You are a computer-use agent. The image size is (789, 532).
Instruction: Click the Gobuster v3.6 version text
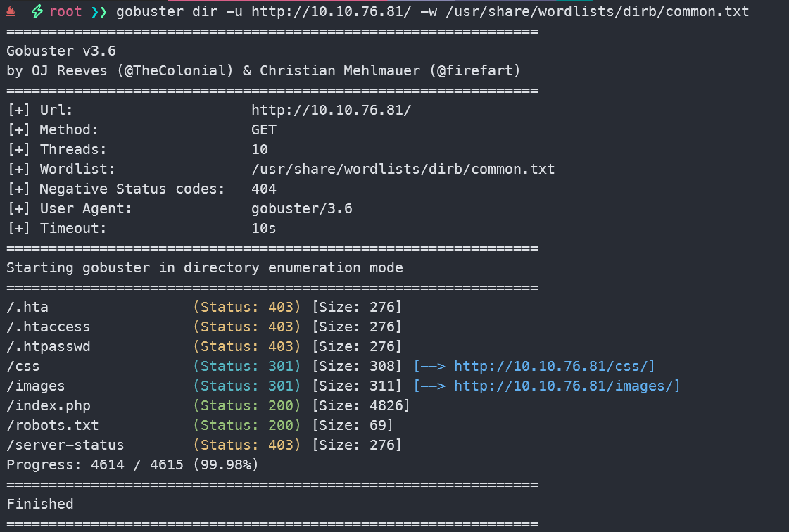(x=61, y=51)
